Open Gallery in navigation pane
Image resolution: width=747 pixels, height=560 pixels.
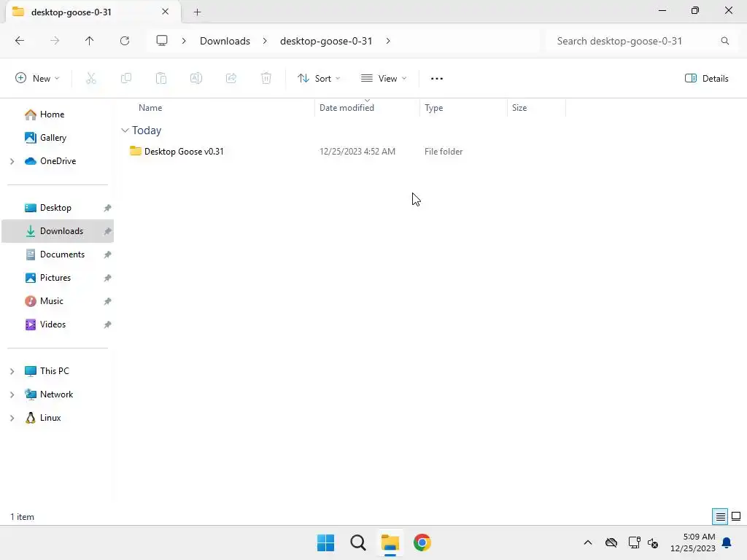pos(53,138)
